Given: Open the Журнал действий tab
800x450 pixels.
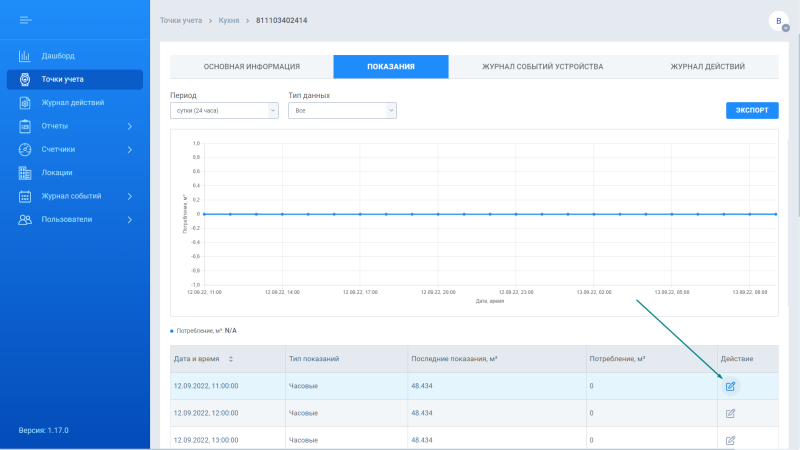Looking at the screenshot, I should click(x=707, y=67).
